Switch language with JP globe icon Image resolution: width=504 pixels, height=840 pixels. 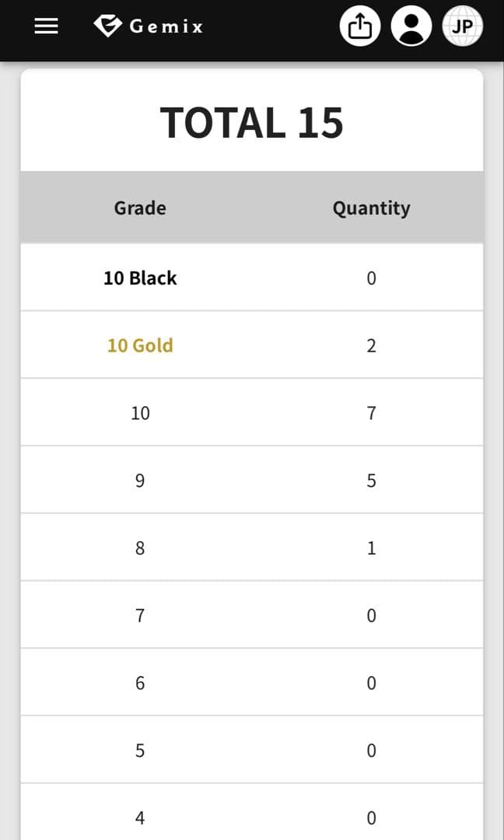(463, 27)
